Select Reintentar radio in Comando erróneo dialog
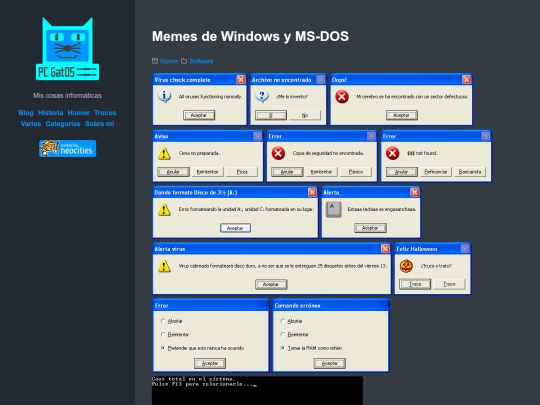540x405 pixels. click(283, 334)
